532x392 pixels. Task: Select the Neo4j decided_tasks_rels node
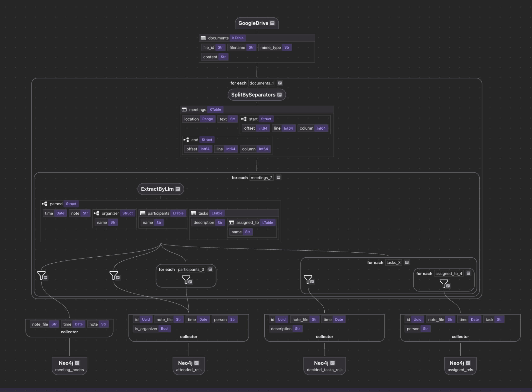tap(324, 366)
